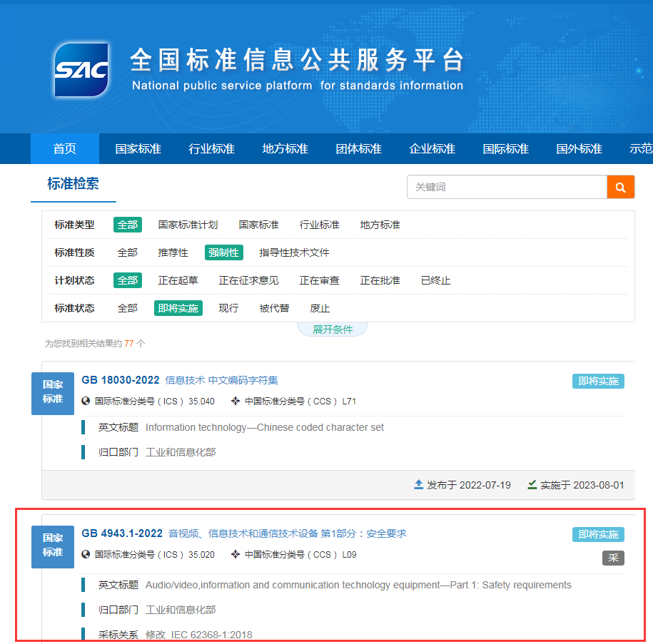Click the CCS cross icon for GB 18030-2022
This screenshot has height=644, width=653.
236,401
